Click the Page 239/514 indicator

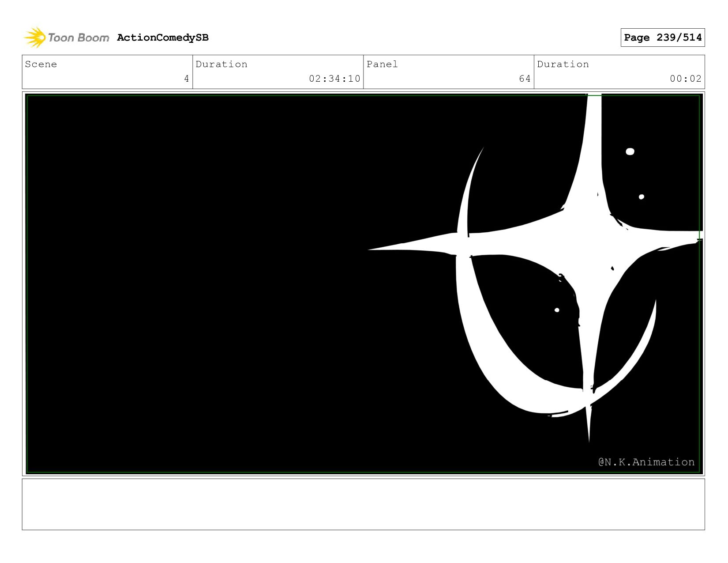tap(663, 38)
